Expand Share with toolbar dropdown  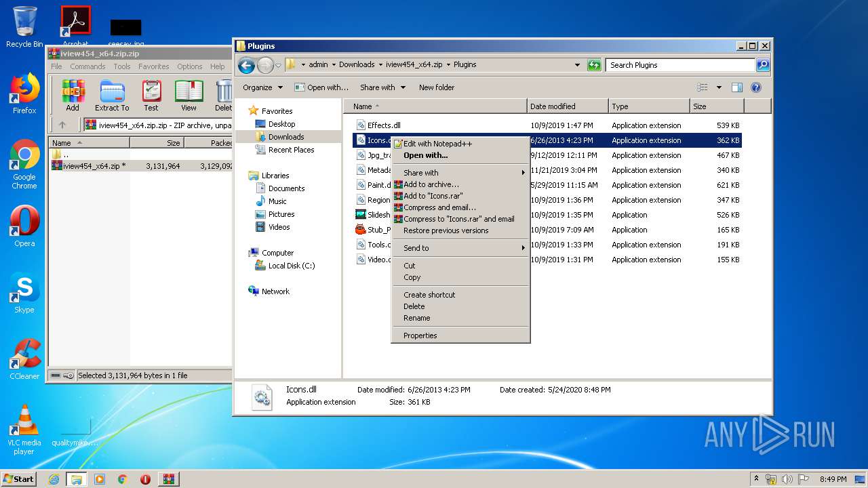point(382,87)
